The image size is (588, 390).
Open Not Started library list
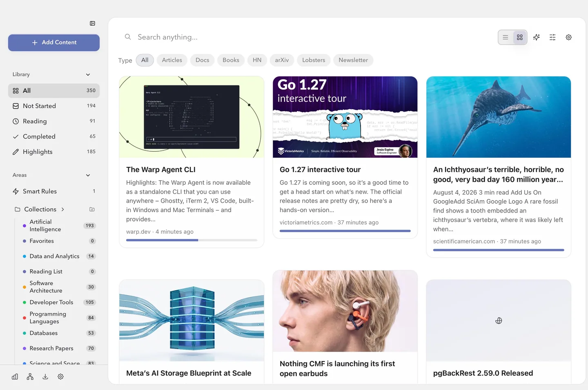[x=54, y=106]
